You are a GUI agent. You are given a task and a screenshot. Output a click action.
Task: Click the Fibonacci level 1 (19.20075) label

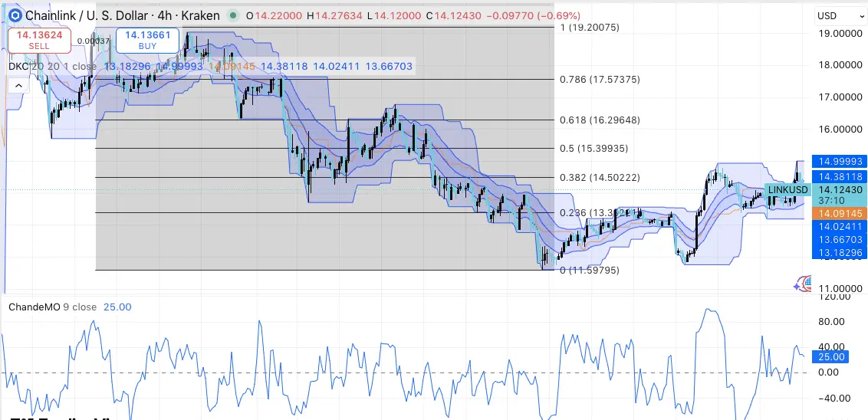[x=590, y=28]
